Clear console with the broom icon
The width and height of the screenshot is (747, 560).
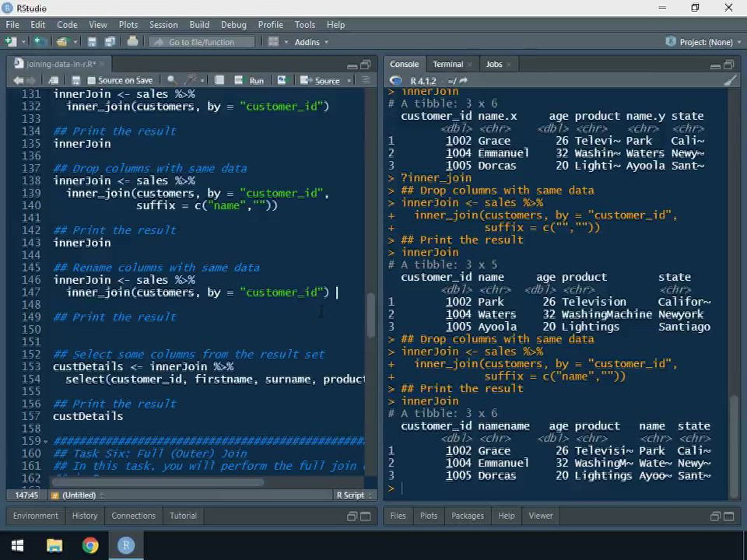point(730,80)
